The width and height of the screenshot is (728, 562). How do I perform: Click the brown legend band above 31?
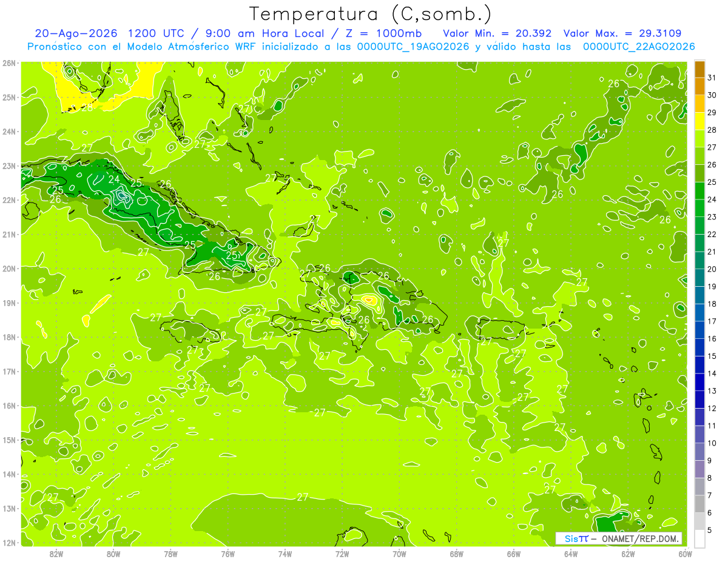point(699,69)
